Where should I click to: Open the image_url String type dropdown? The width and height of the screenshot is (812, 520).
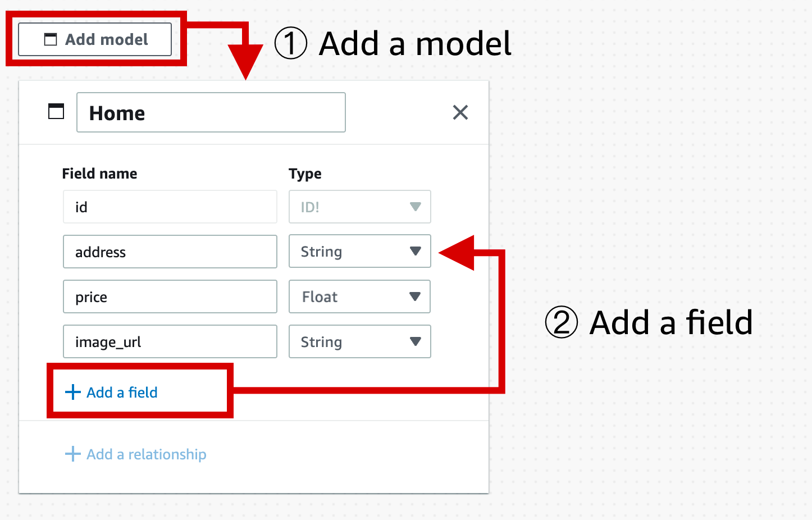coord(360,341)
